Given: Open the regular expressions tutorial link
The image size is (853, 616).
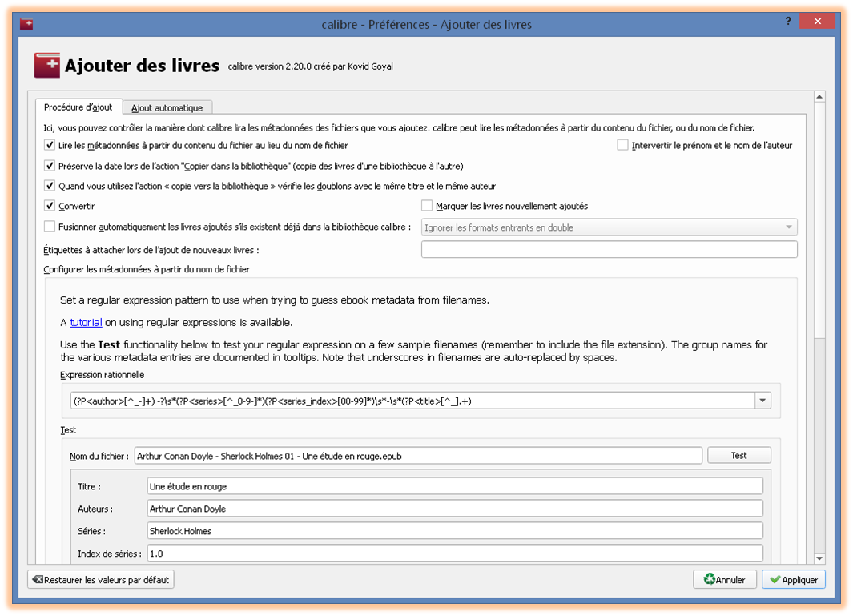Looking at the screenshot, I should [86, 322].
